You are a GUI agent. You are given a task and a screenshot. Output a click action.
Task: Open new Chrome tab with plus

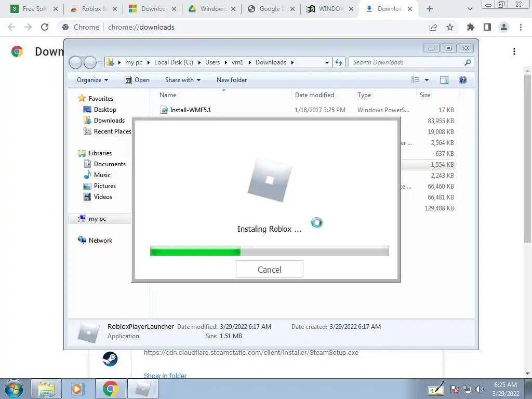430,9
